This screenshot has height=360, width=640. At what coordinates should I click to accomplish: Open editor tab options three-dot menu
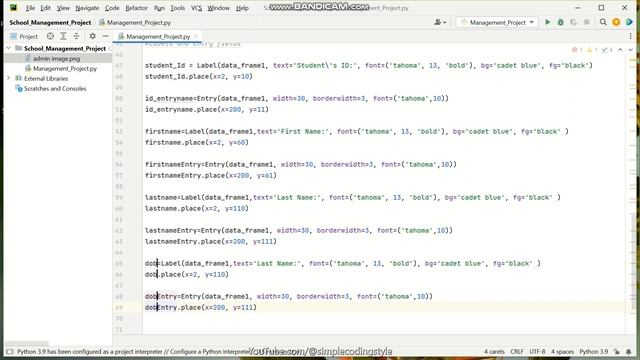tap(631, 36)
